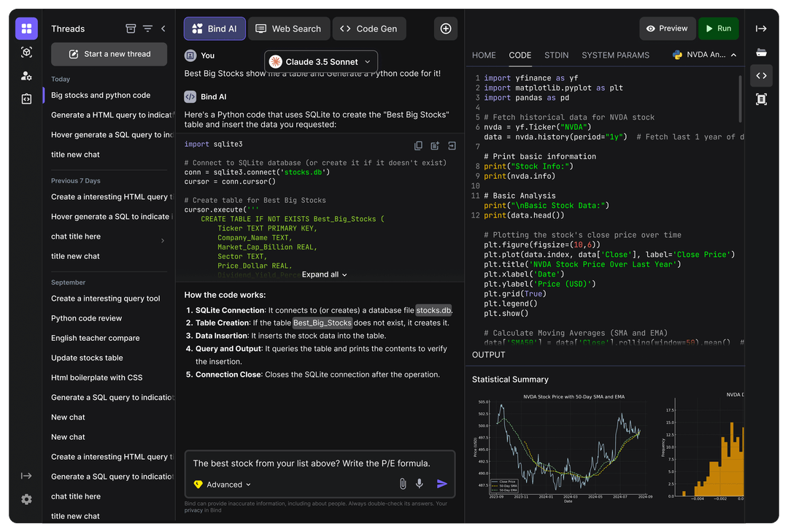Click the code editor vertical scrollbar

741,99
